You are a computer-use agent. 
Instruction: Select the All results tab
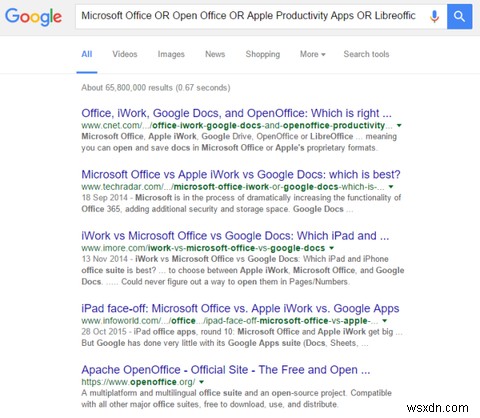click(x=87, y=54)
